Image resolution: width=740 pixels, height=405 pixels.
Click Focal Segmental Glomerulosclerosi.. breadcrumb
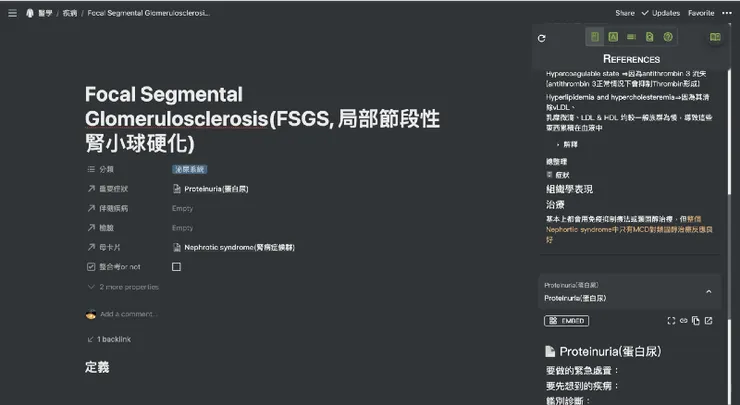coord(149,13)
